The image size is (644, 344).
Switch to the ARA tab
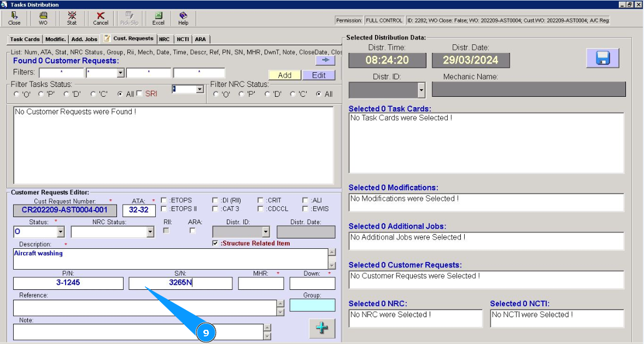201,39
